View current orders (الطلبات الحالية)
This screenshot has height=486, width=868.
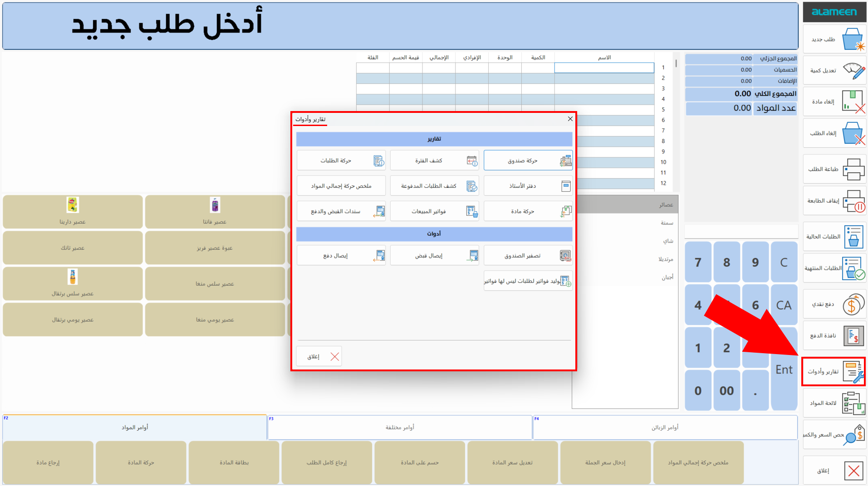(x=834, y=236)
